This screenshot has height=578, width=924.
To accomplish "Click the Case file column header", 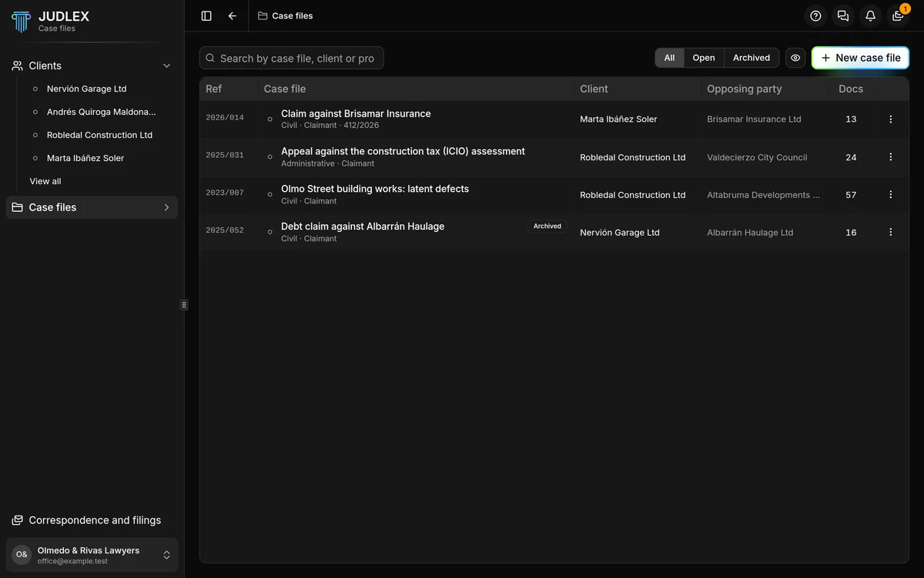I will coord(285,89).
